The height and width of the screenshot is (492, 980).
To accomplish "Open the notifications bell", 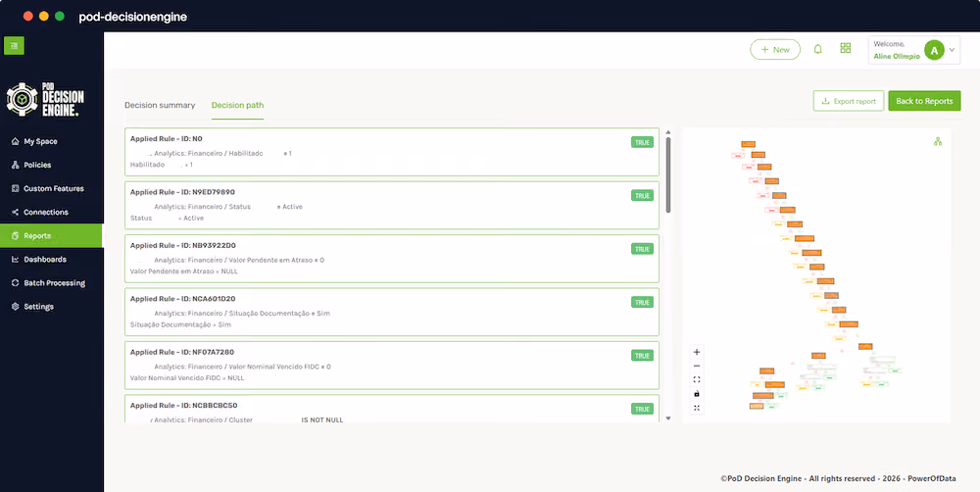I will tap(817, 49).
